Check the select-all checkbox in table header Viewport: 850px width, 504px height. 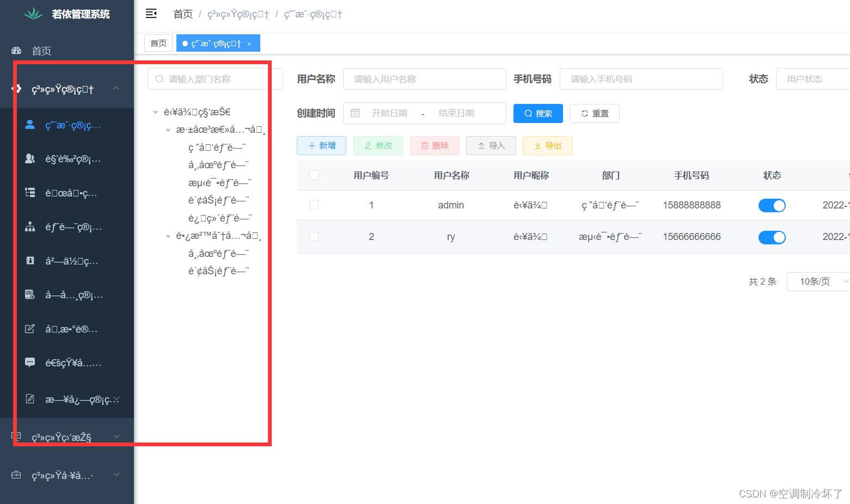314,175
